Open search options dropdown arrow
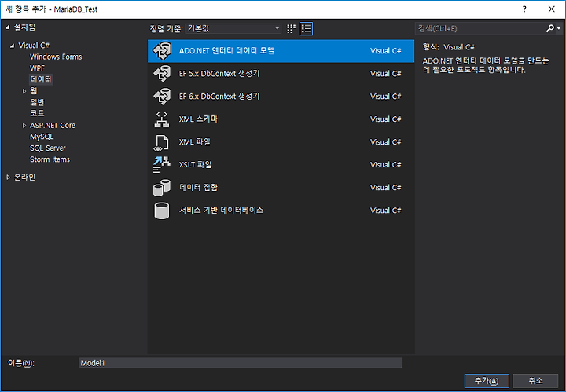566x392 pixels. click(559, 28)
